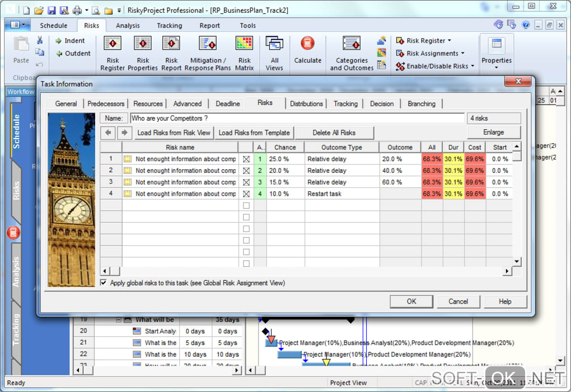This screenshot has height=392, width=571.
Task: Switch to the Schedule ribbon tab
Action: click(54, 26)
